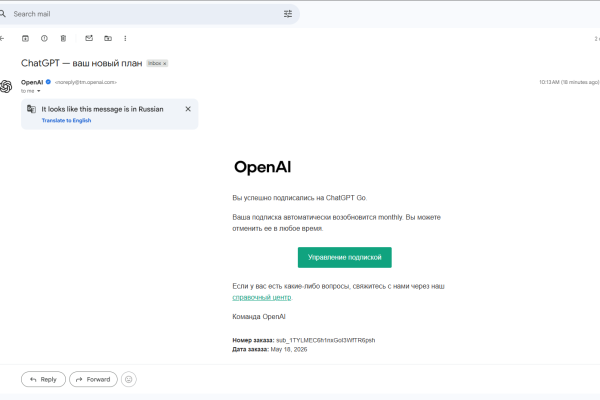
Task: Click the OpenAI logo in the email
Action: [262, 167]
